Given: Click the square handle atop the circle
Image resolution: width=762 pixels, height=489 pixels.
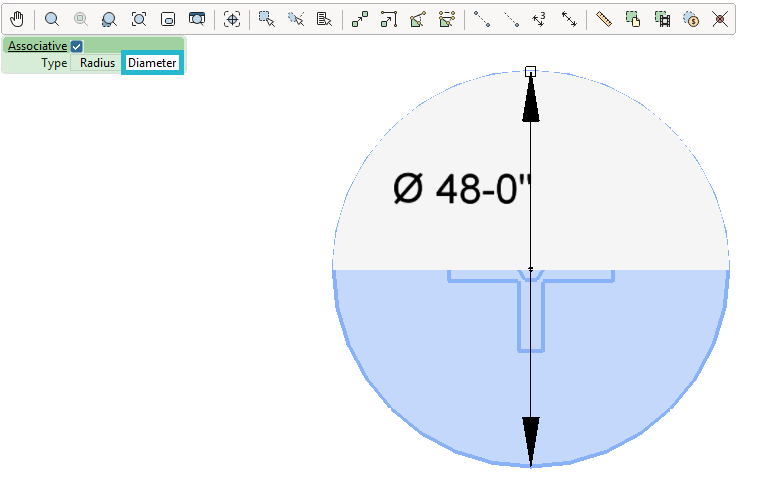Looking at the screenshot, I should click(x=531, y=71).
